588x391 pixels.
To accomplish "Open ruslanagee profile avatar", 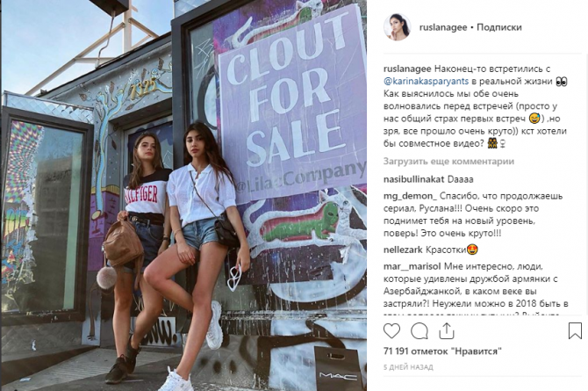I will coord(397,27).
